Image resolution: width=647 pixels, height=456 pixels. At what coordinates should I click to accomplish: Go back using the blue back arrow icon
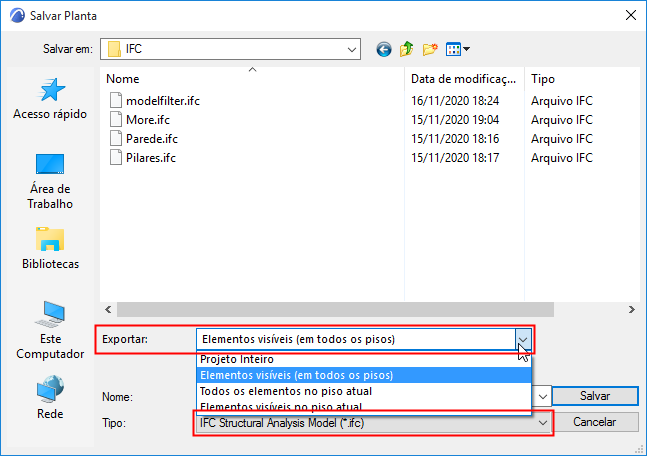[x=384, y=50]
